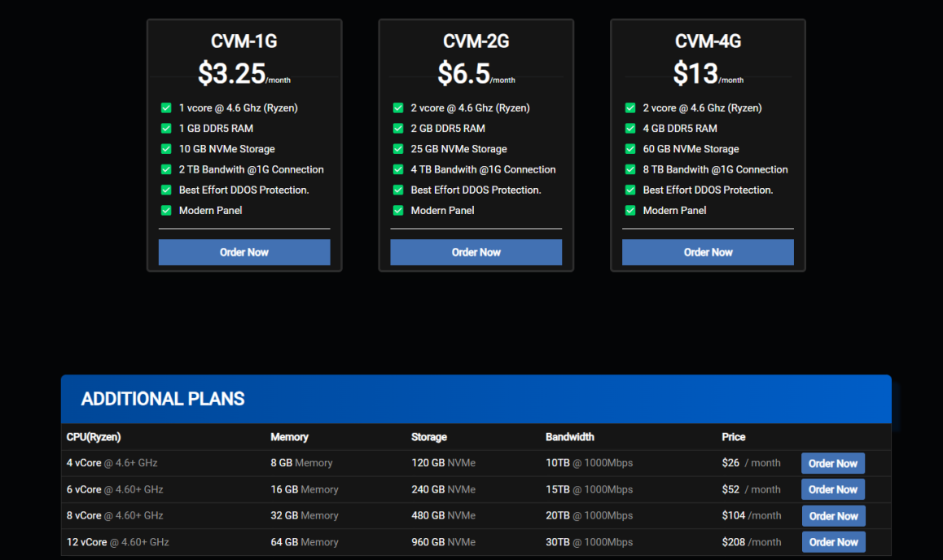Viewport: 943px width, 560px height.
Task: Click the ADDITIONAL PLANS heading
Action: click(163, 399)
